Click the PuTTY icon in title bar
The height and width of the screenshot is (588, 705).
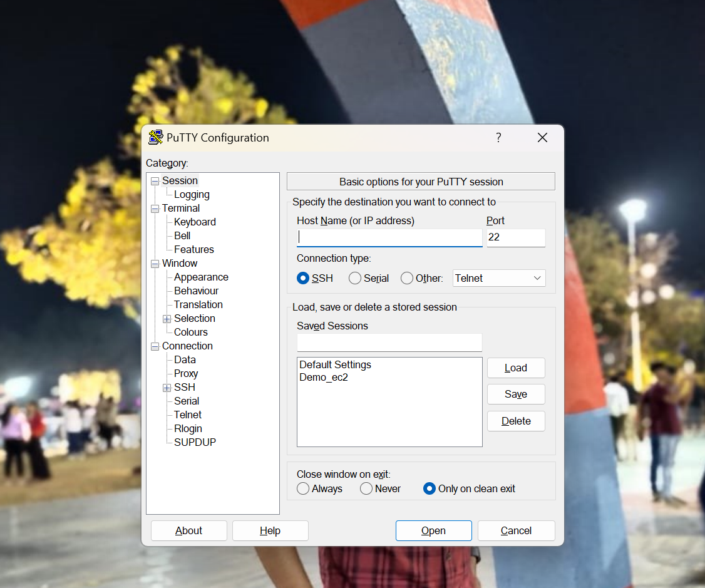[155, 137]
